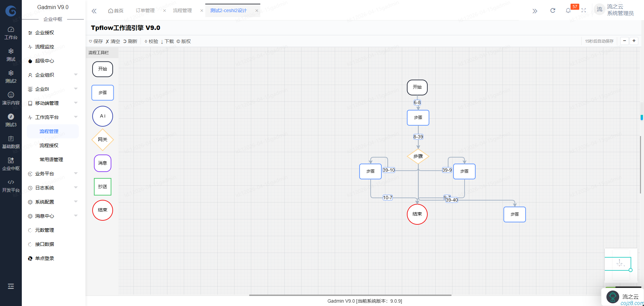This screenshot has height=306, width=644.
Task: Close the 流程管理 tab
Action: [202, 11]
